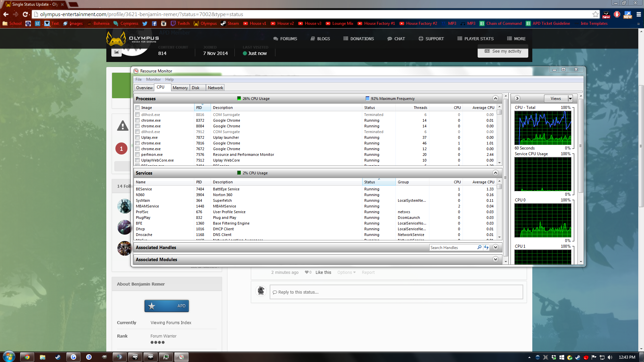Open the Steam bookmark
644x362 pixels.
(x=230, y=23)
